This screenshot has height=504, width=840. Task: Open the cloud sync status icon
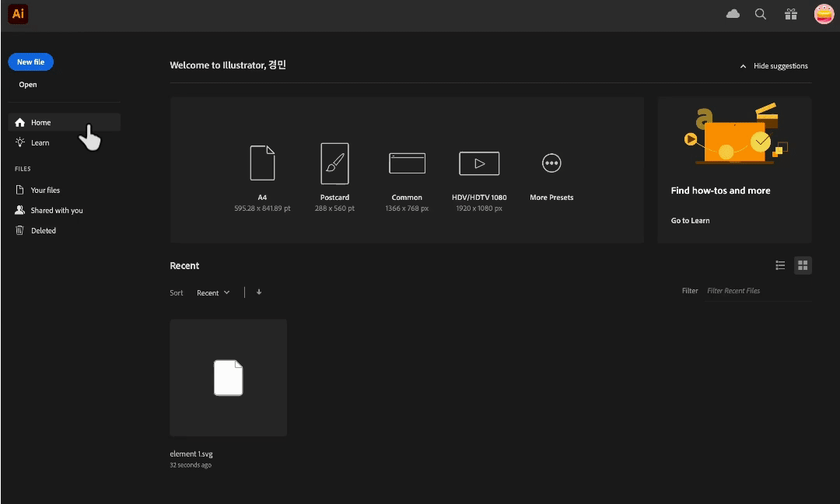[733, 14]
